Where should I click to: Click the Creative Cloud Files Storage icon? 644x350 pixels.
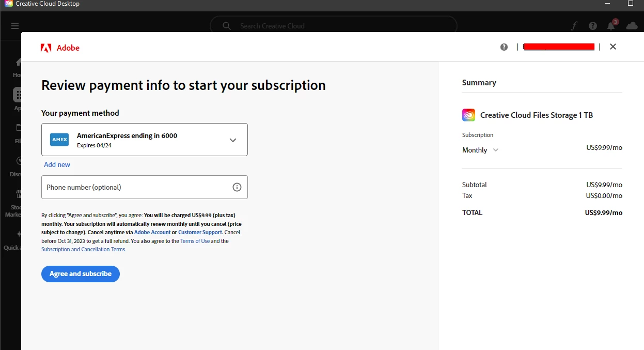point(468,115)
